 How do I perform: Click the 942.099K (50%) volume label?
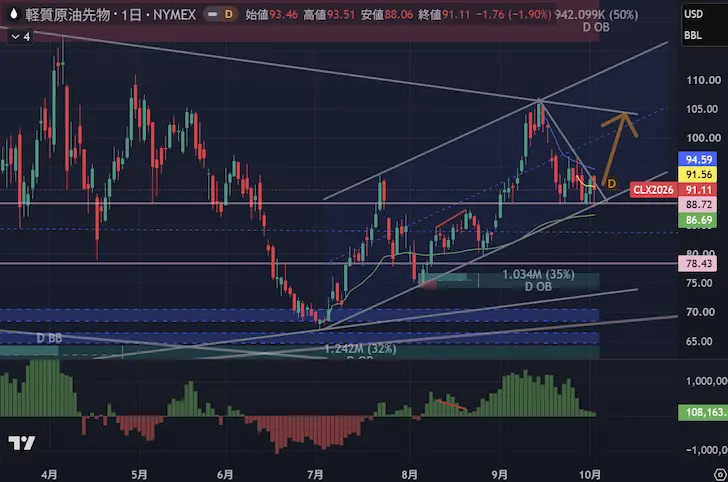[x=596, y=15]
